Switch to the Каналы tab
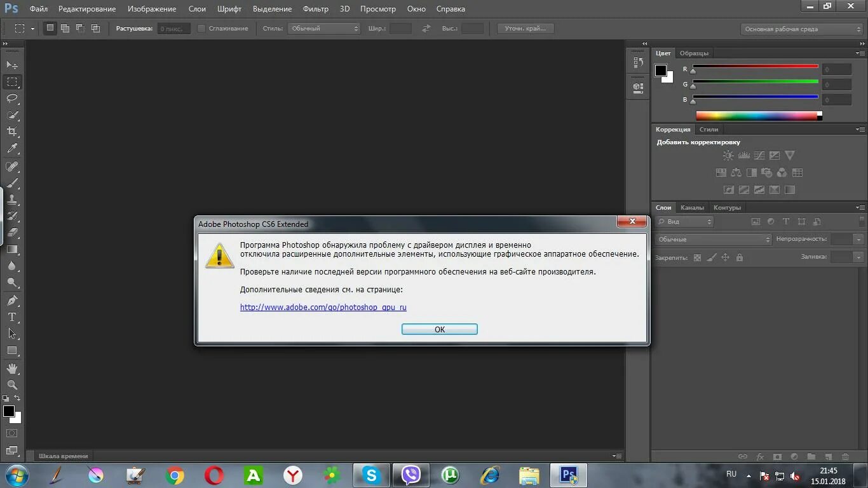The image size is (868, 488). click(692, 208)
